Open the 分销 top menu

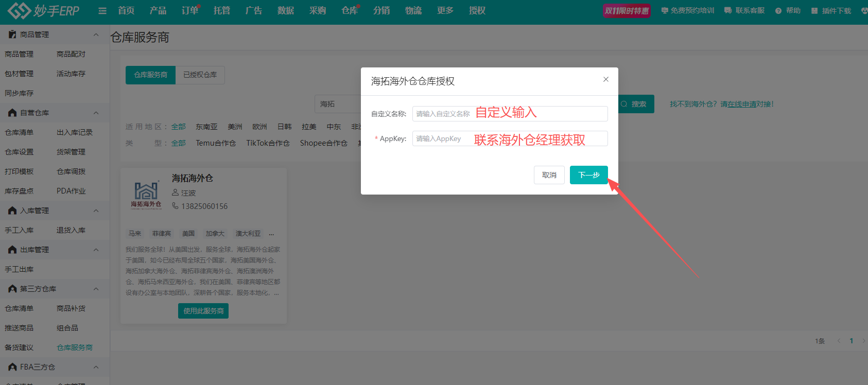click(381, 10)
